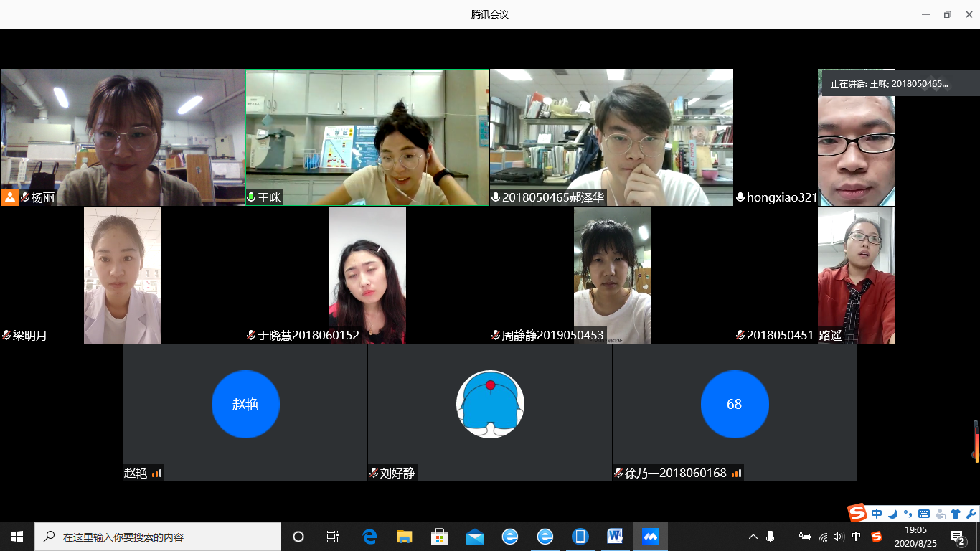Click the 赵艳 avatar circle
Viewport: 980px width, 551px height.
click(245, 404)
